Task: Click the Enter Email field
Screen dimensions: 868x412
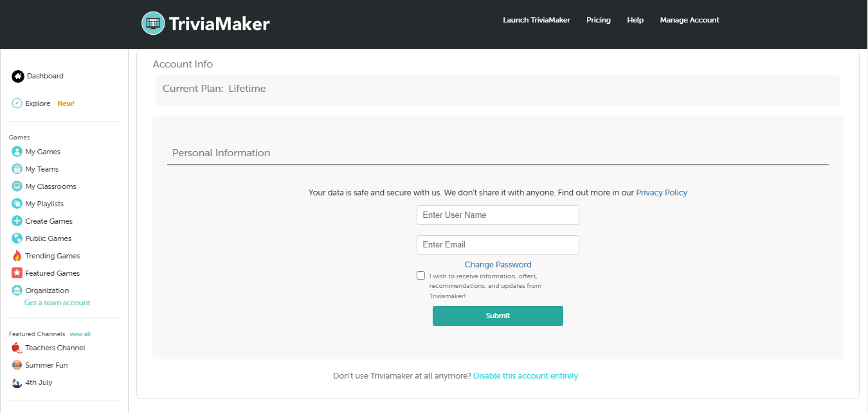Action: (498, 244)
